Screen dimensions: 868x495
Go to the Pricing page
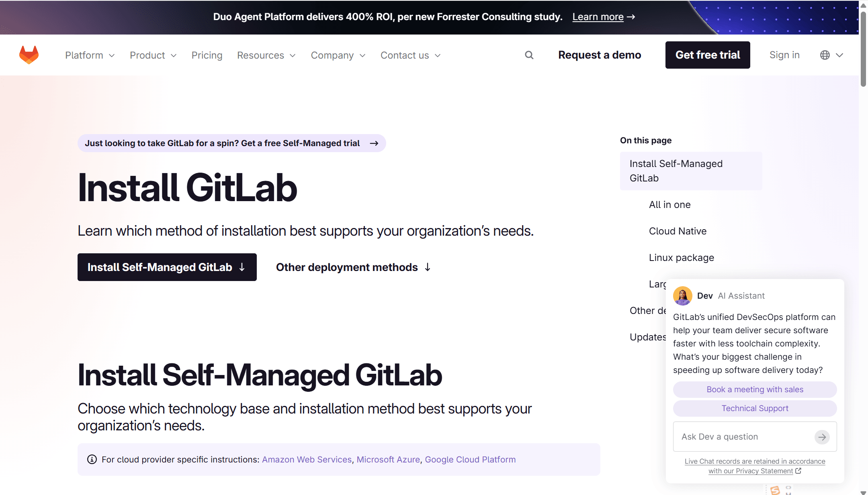[x=207, y=55]
